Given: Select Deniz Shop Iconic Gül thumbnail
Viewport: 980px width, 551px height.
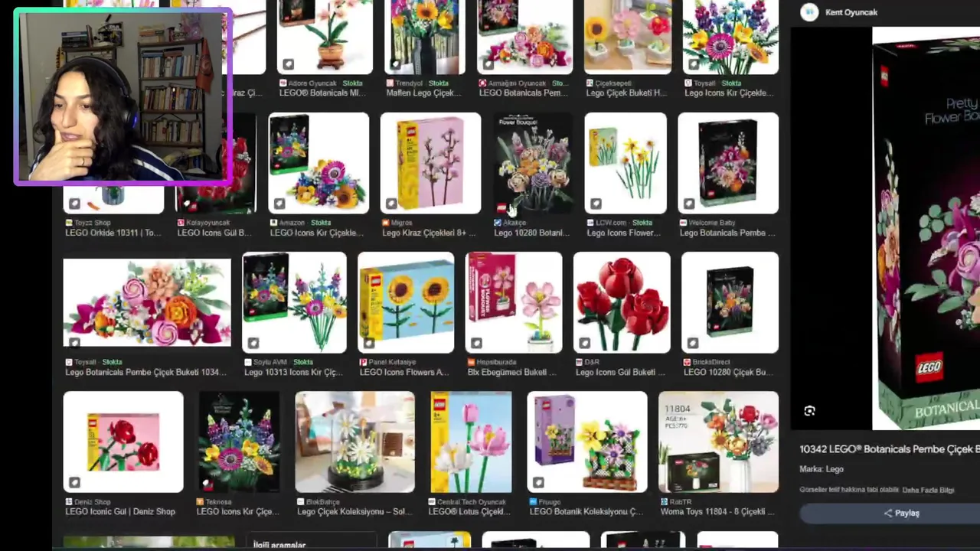Looking at the screenshot, I should pos(123,442).
